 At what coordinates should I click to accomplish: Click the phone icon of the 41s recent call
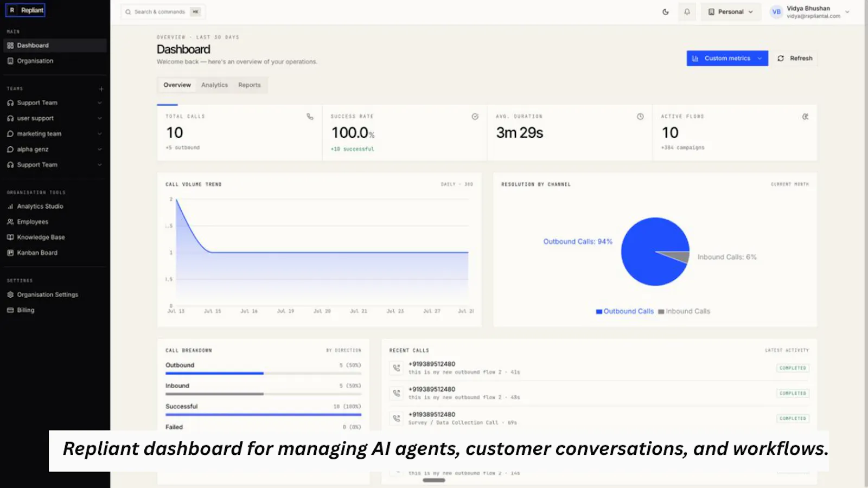pyautogui.click(x=397, y=368)
